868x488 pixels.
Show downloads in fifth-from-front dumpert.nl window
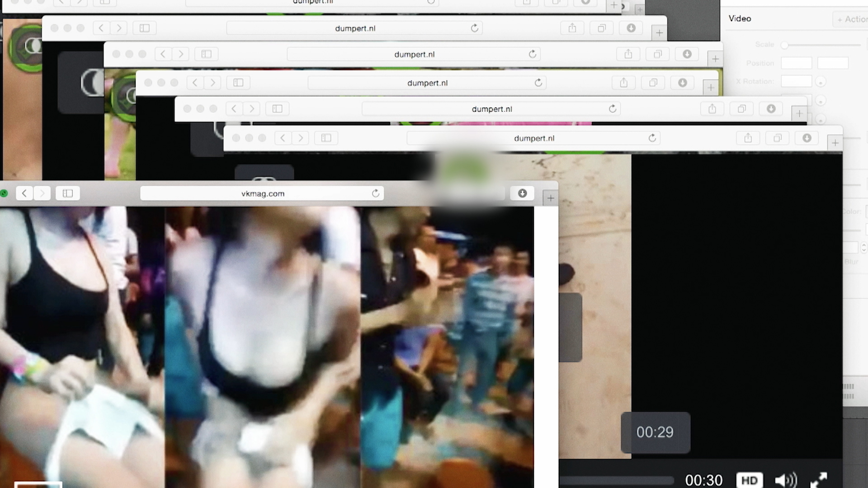(631, 28)
